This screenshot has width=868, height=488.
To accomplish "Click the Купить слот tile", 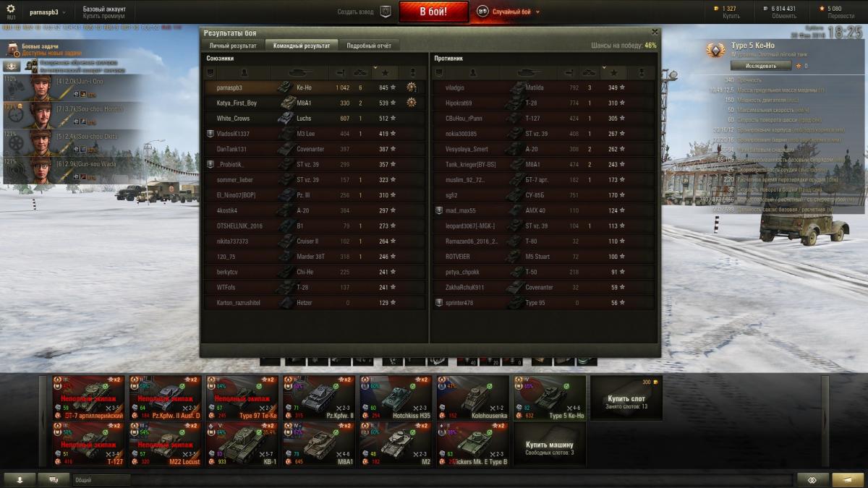I will pyautogui.click(x=626, y=398).
